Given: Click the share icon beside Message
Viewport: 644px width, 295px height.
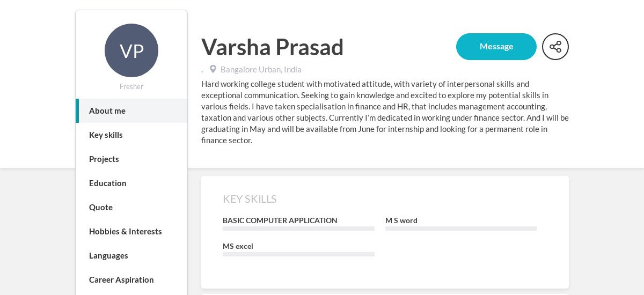Looking at the screenshot, I should click(x=555, y=47).
